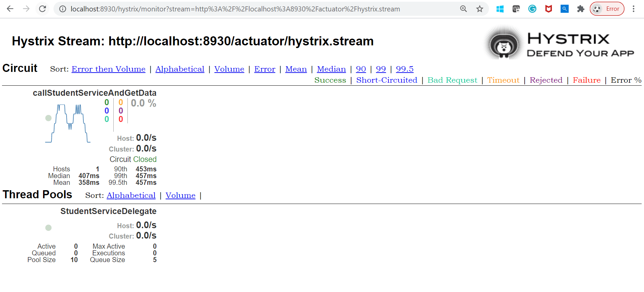This screenshot has width=644, height=292.
Task: Open the blue search extension icon
Action: click(565, 9)
